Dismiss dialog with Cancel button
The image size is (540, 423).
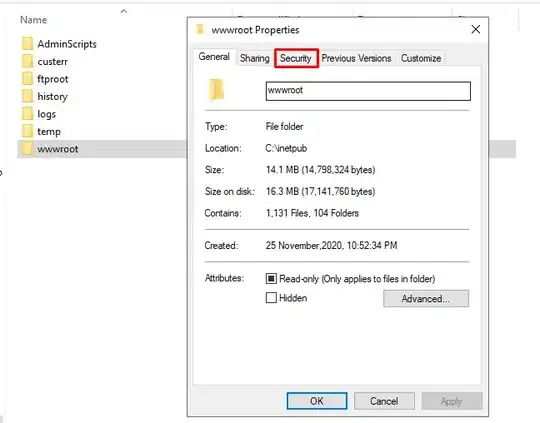(384, 401)
